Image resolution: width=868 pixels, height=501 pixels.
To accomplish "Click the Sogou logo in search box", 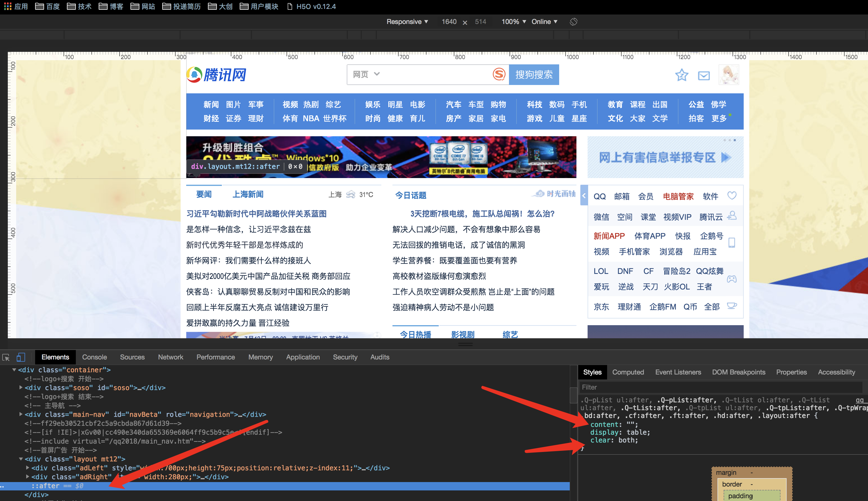I will point(499,74).
